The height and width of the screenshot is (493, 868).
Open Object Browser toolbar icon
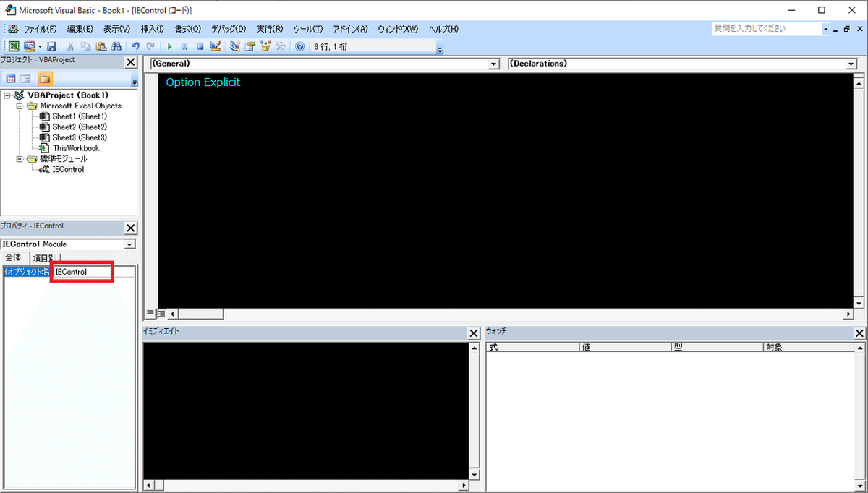point(265,46)
